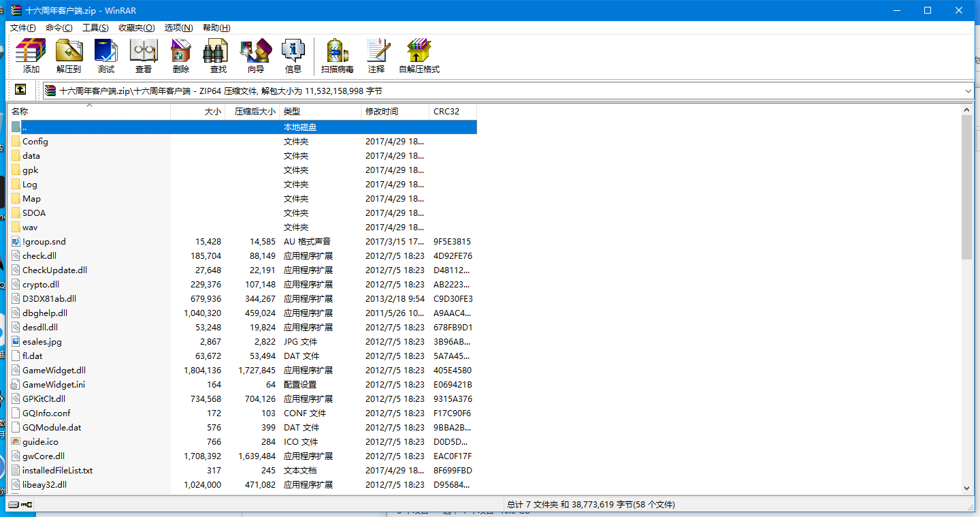
Task: Open the 帮助(H) menu
Action: (x=216, y=28)
